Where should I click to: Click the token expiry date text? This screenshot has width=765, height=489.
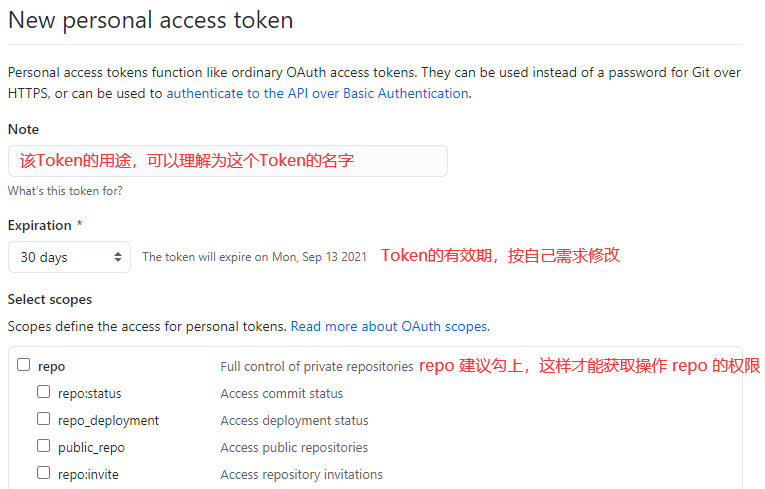pyautogui.click(x=254, y=257)
